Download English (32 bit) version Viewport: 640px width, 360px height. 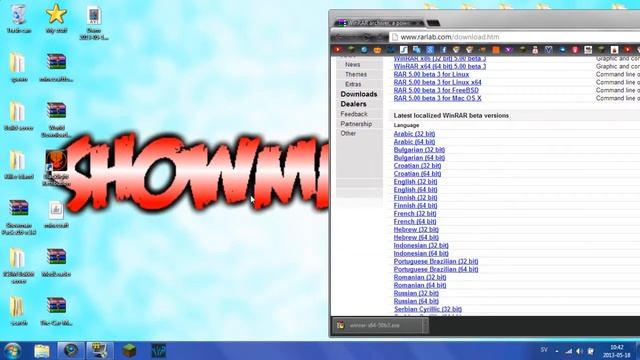(x=415, y=182)
